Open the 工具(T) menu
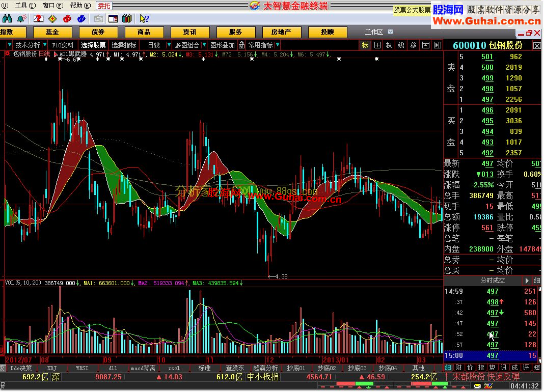 (x=25, y=6)
